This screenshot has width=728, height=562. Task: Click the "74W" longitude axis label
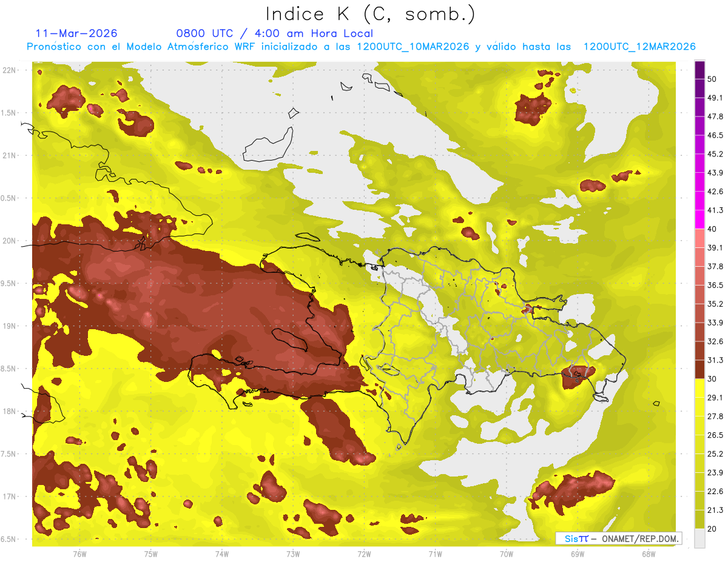tap(222, 555)
